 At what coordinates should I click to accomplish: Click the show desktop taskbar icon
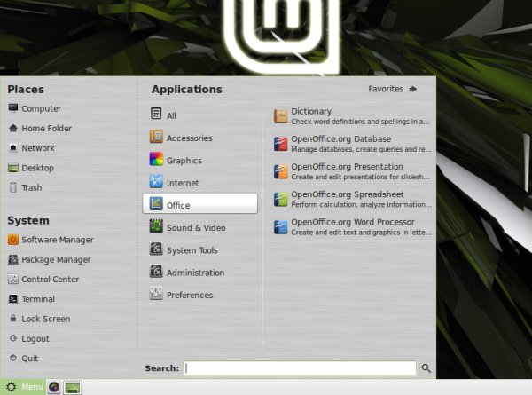[73, 387]
